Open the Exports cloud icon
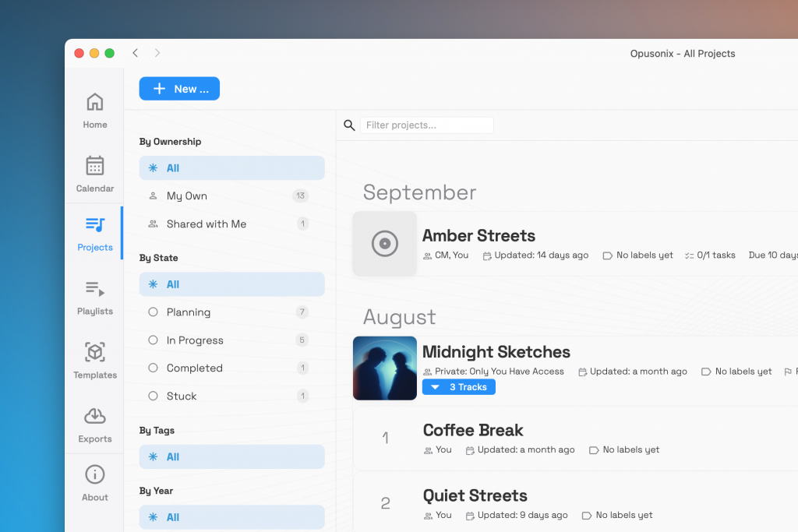Viewport: 798px width, 532px height. 94,417
